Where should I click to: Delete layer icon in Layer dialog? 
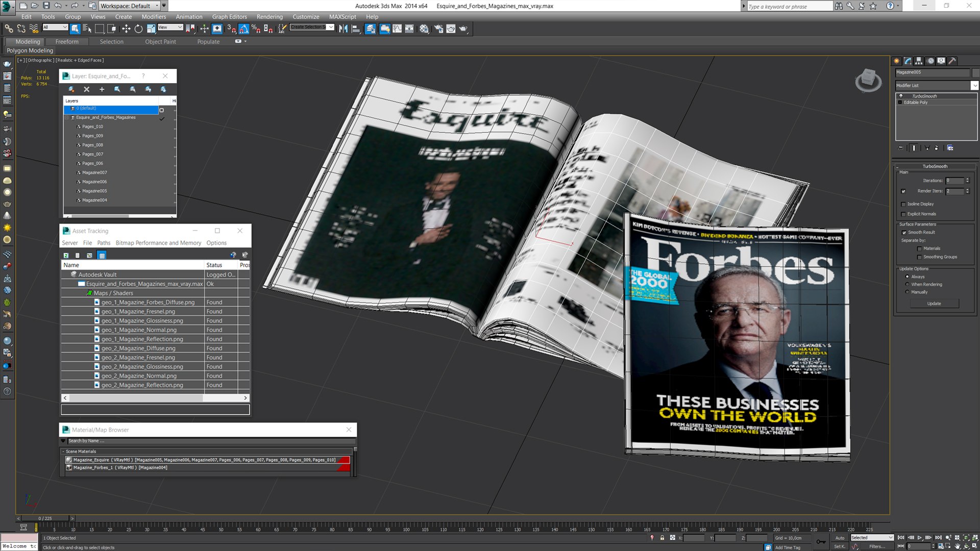(x=87, y=89)
